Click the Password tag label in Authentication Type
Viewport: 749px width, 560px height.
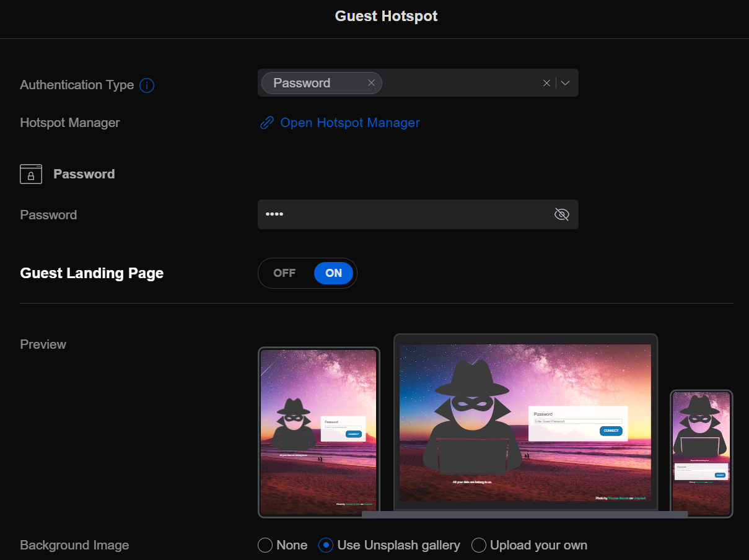(x=302, y=83)
